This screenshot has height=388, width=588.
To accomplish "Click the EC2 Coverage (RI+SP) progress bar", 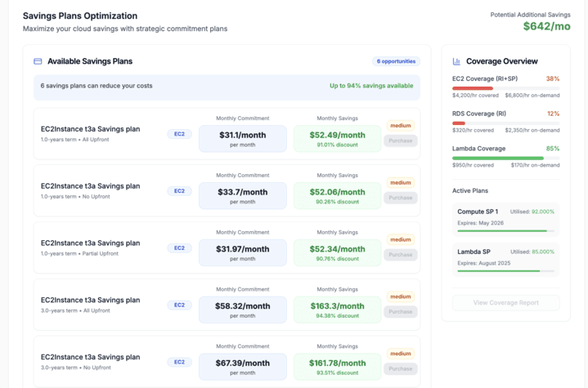I will pyautogui.click(x=505, y=88).
